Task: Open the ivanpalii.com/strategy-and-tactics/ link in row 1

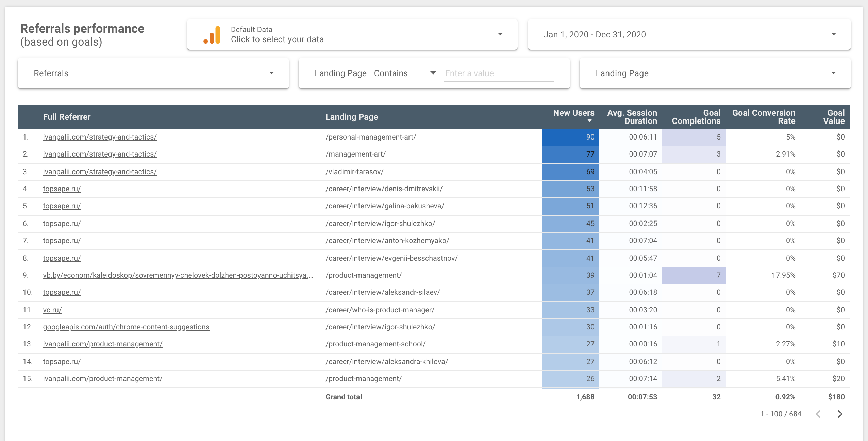Action: [100, 137]
